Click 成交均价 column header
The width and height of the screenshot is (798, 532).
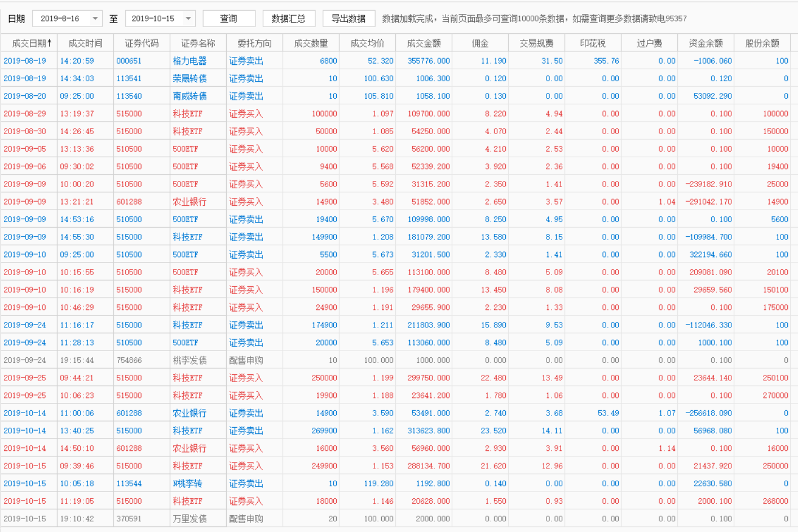tap(367, 43)
